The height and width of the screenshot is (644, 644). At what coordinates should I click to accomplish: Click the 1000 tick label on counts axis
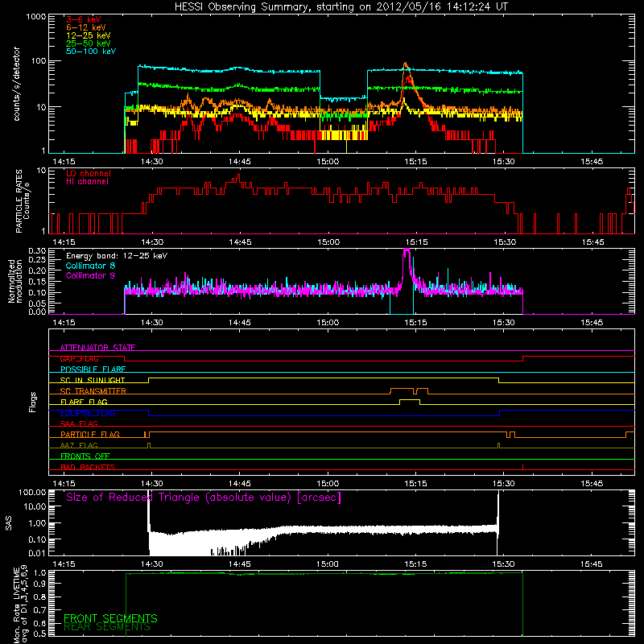pos(36,17)
